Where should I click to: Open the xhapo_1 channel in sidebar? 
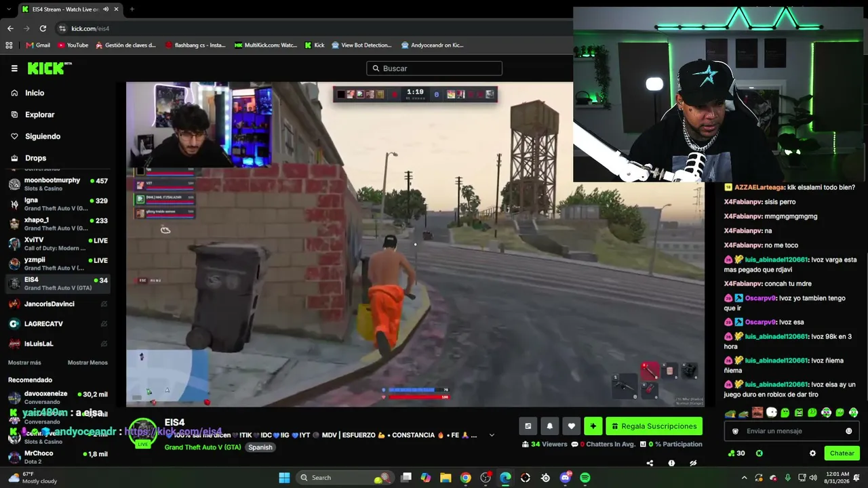58,224
